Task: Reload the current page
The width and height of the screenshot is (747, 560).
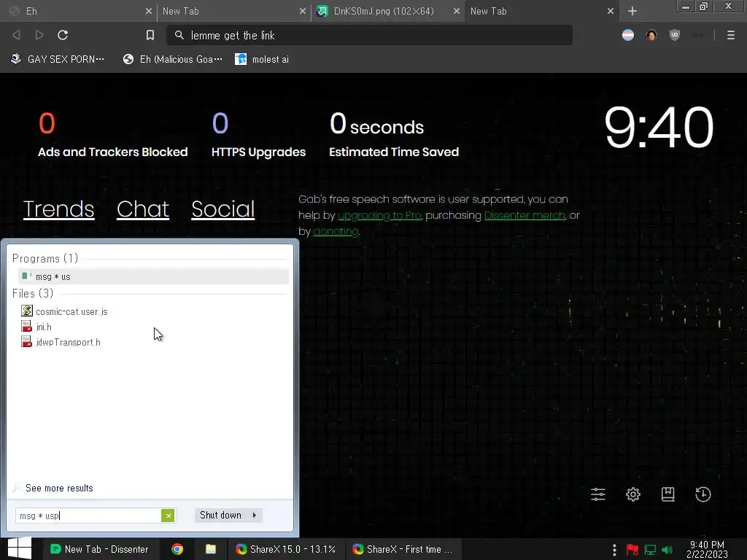Action: (63, 35)
